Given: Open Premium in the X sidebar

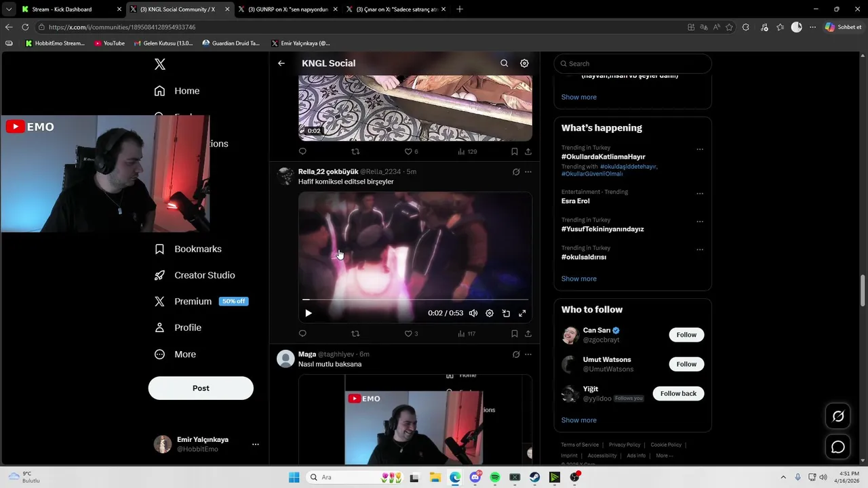Looking at the screenshot, I should click(201, 302).
